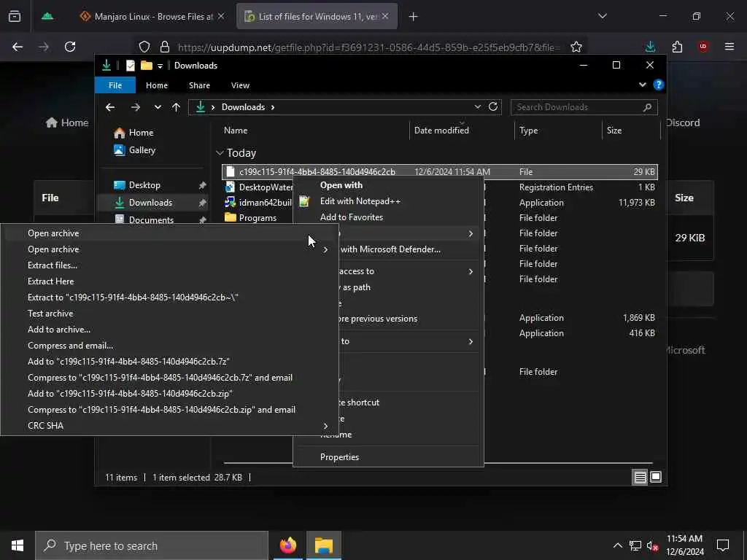The width and height of the screenshot is (747, 560).
Task: Sort files by Type column
Action: pos(528,130)
